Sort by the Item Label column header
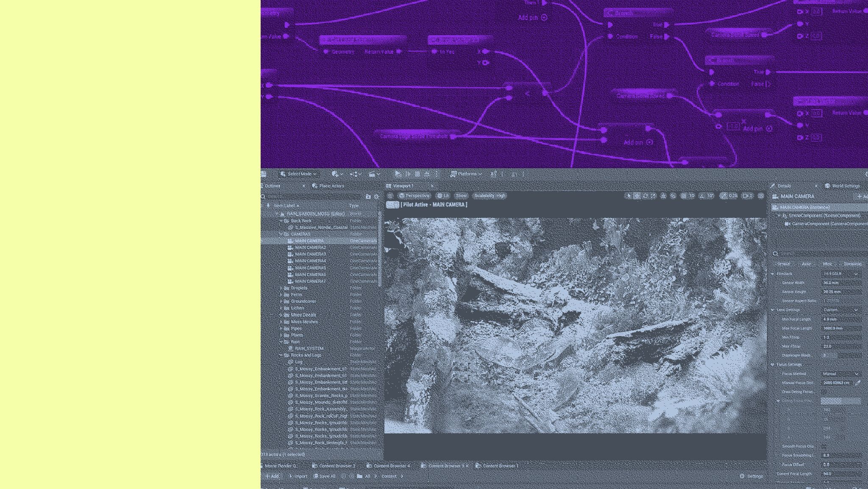 point(286,206)
